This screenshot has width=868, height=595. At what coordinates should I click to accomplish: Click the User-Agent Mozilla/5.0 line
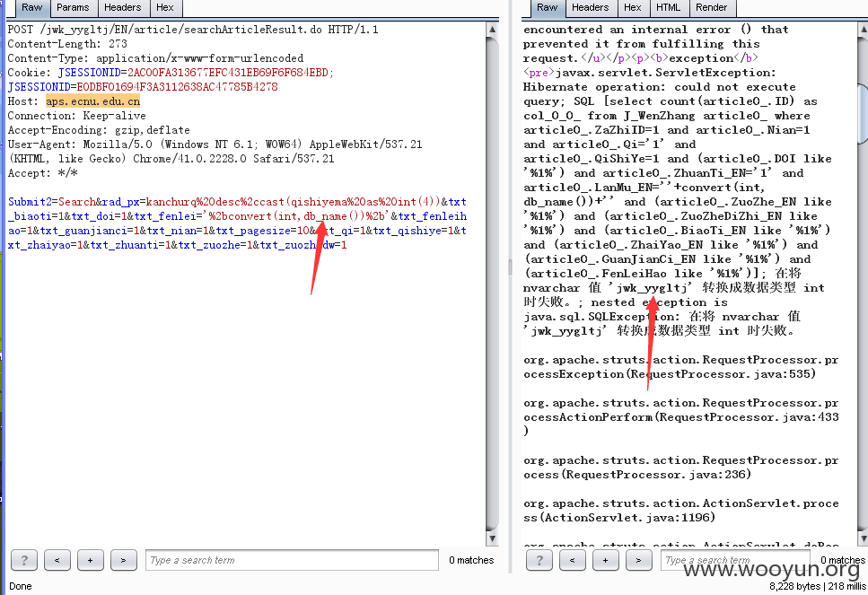[x=215, y=144]
